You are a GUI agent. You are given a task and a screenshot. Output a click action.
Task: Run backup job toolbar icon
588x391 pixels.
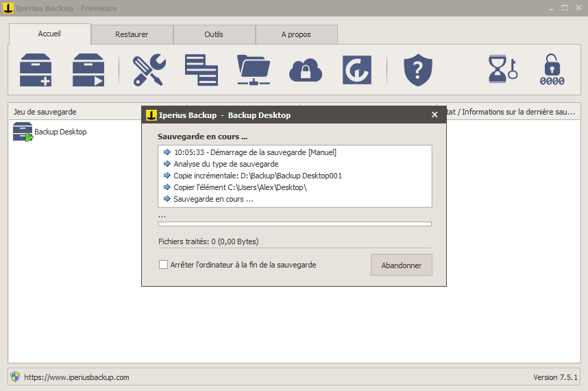pyautogui.click(x=88, y=70)
